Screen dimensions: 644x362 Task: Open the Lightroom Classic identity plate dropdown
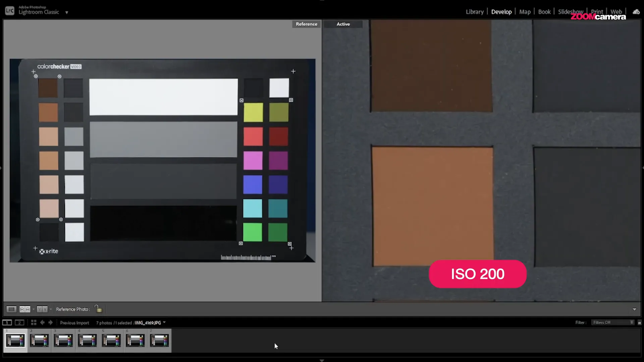pos(67,12)
